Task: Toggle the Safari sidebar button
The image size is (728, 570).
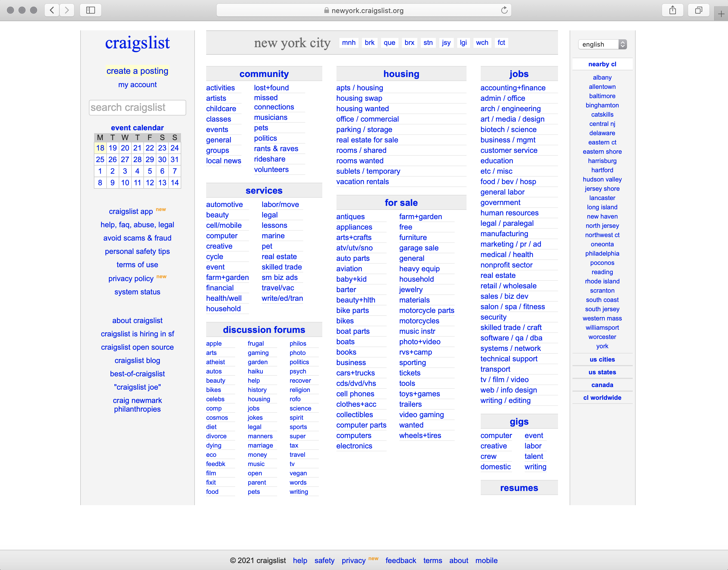Action: (x=90, y=10)
